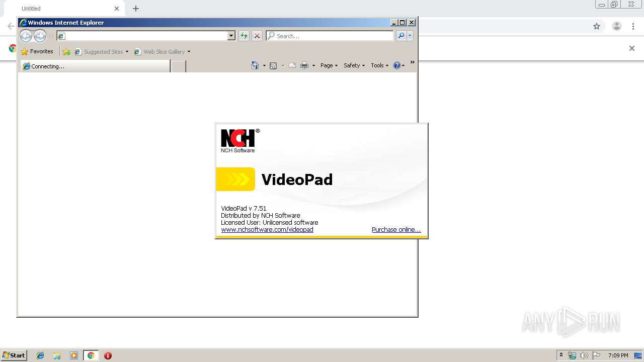Screen dimensions: 644x362
Task: Click the Internet Explorer Search box
Action: point(330,36)
